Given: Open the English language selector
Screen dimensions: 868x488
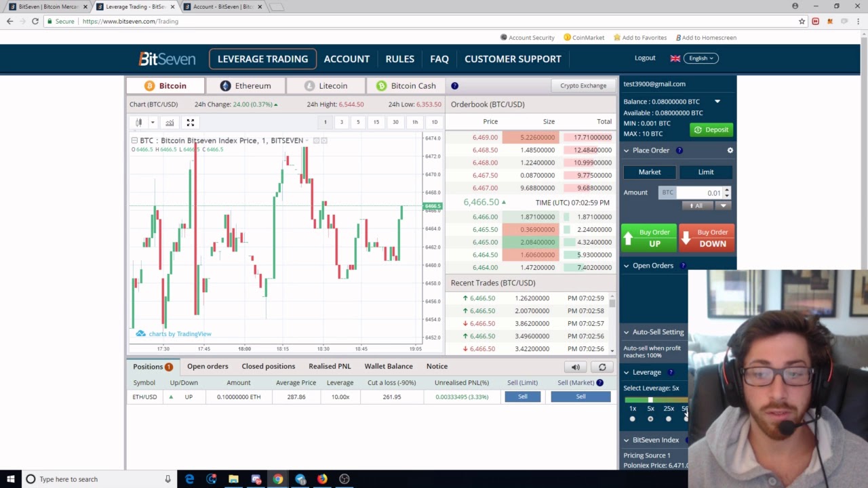Looking at the screenshot, I should (701, 58).
